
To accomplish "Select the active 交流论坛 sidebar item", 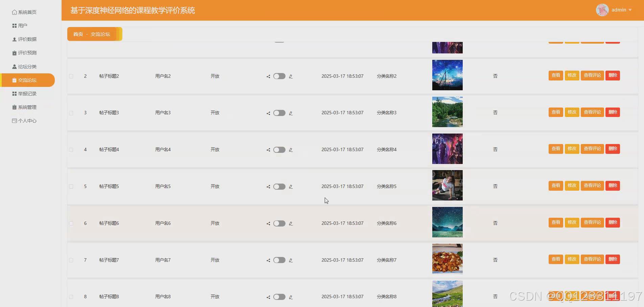I will (x=27, y=80).
